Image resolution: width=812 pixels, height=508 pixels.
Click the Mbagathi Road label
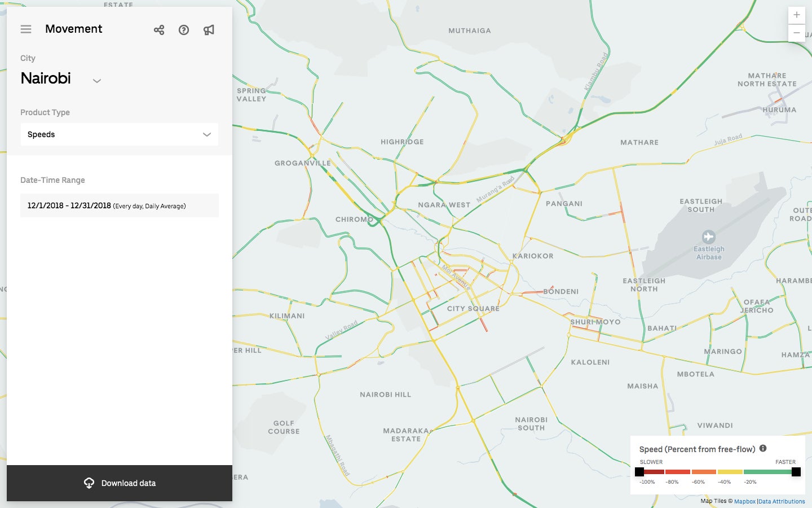point(337,455)
